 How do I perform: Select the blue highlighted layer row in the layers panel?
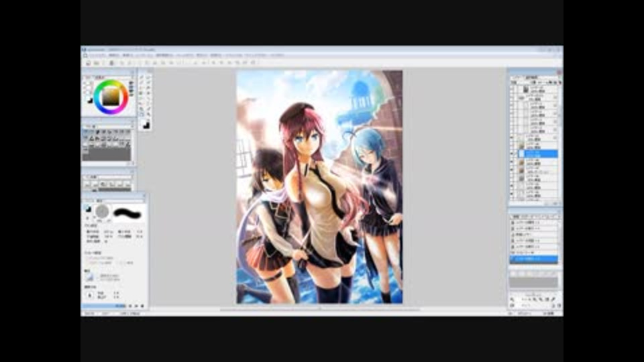[537, 154]
